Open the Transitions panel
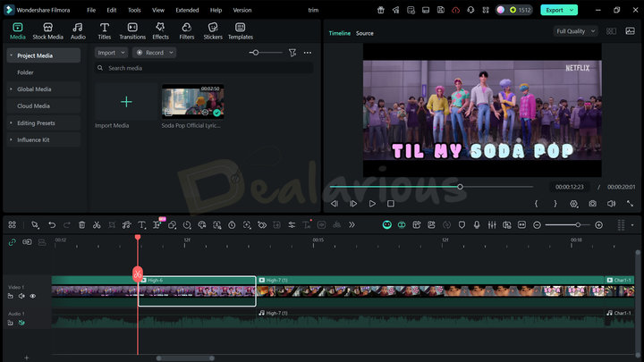 point(132,31)
